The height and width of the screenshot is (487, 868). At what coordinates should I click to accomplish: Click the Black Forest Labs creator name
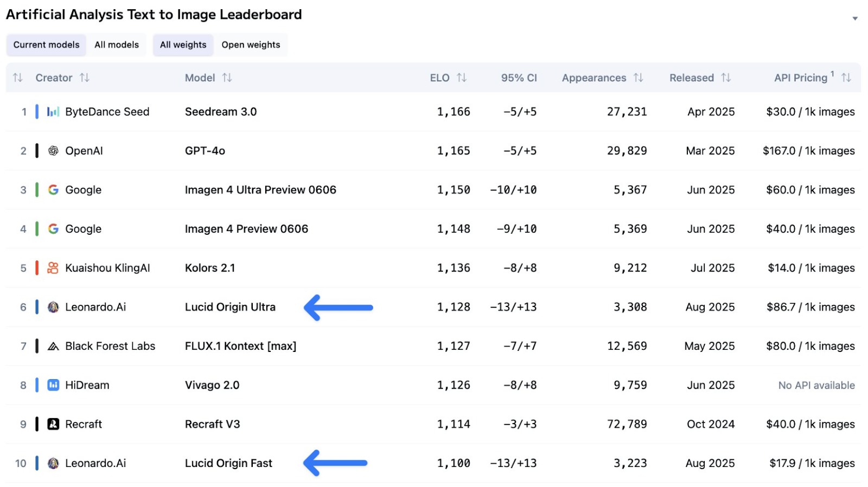[x=110, y=346]
